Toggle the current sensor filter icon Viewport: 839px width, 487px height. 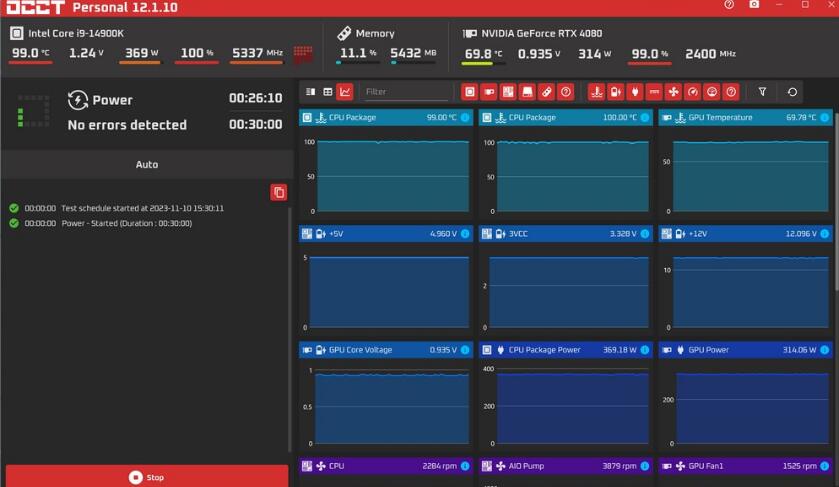coord(654,92)
